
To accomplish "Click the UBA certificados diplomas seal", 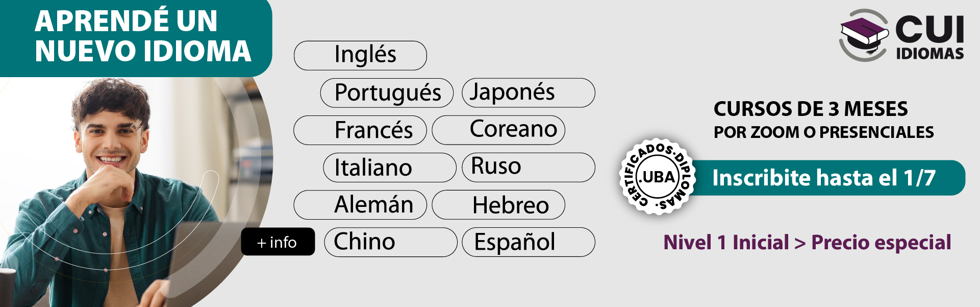I will pyautogui.click(x=658, y=177).
